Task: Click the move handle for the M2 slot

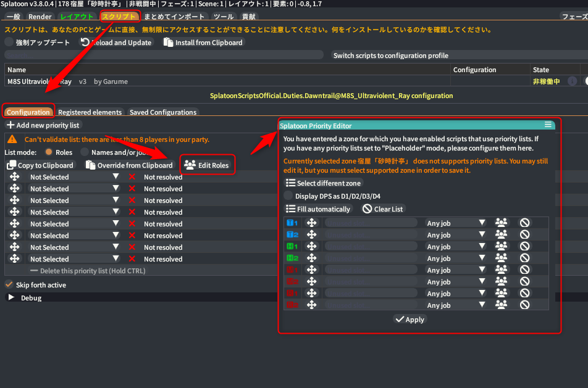Action: tap(311, 282)
